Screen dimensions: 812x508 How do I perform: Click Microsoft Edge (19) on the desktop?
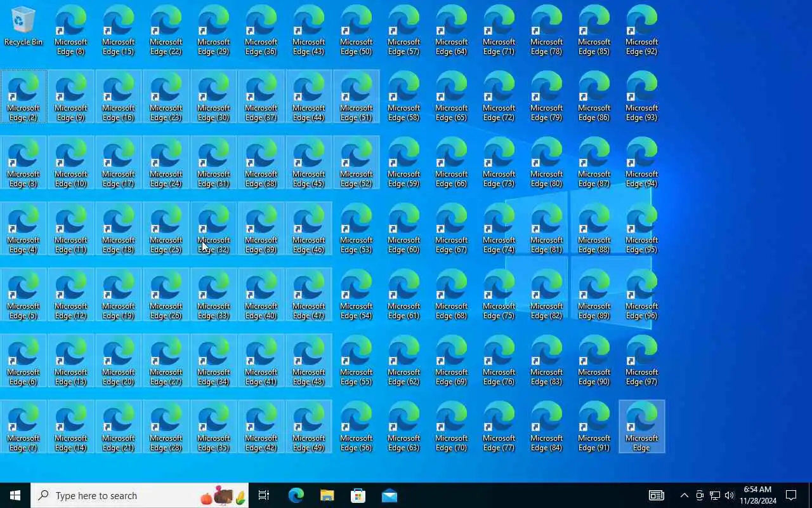pos(119,295)
